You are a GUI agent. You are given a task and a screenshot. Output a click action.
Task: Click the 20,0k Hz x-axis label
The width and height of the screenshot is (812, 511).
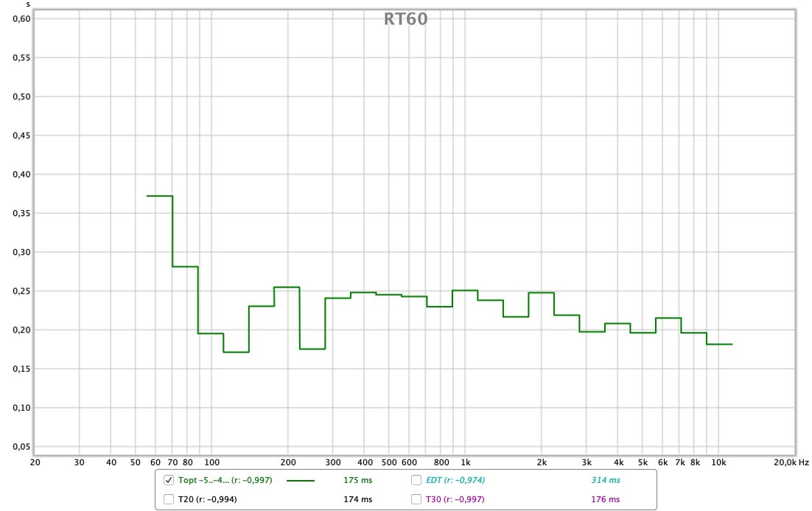click(791, 462)
